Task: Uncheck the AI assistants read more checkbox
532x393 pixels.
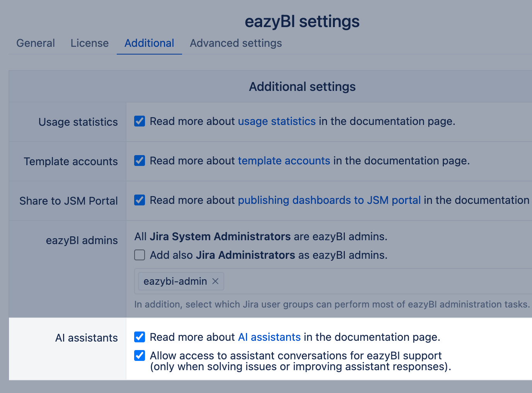Action: click(x=139, y=337)
